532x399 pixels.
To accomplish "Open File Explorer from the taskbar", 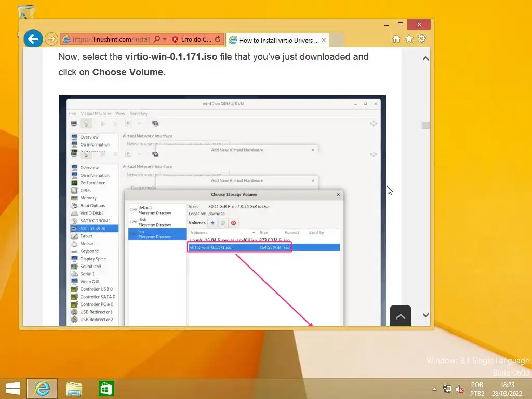I will coord(74,389).
